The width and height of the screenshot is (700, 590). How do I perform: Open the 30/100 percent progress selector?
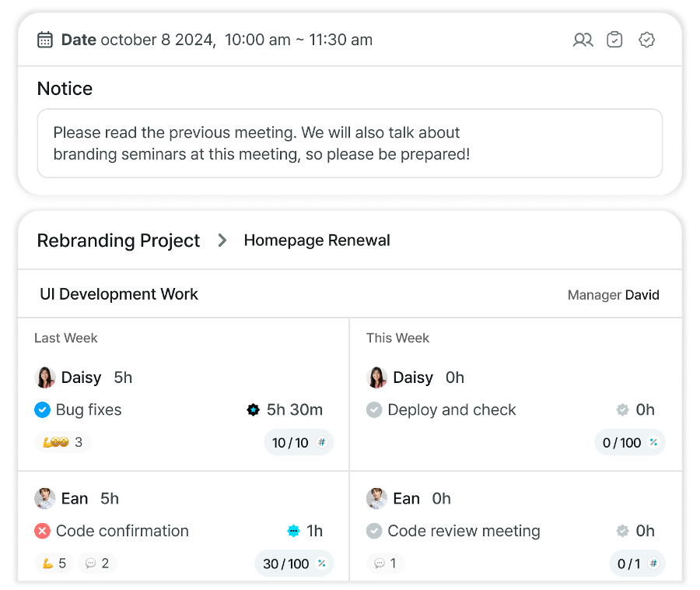click(x=294, y=564)
